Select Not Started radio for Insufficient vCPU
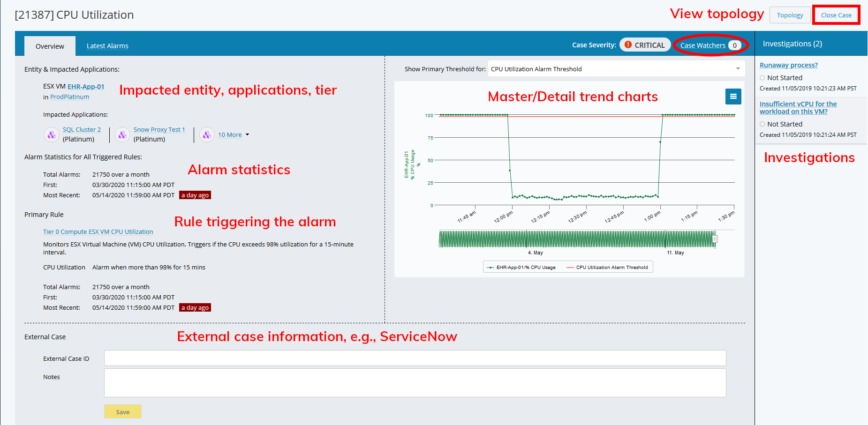This screenshot has width=868, height=425. point(762,124)
